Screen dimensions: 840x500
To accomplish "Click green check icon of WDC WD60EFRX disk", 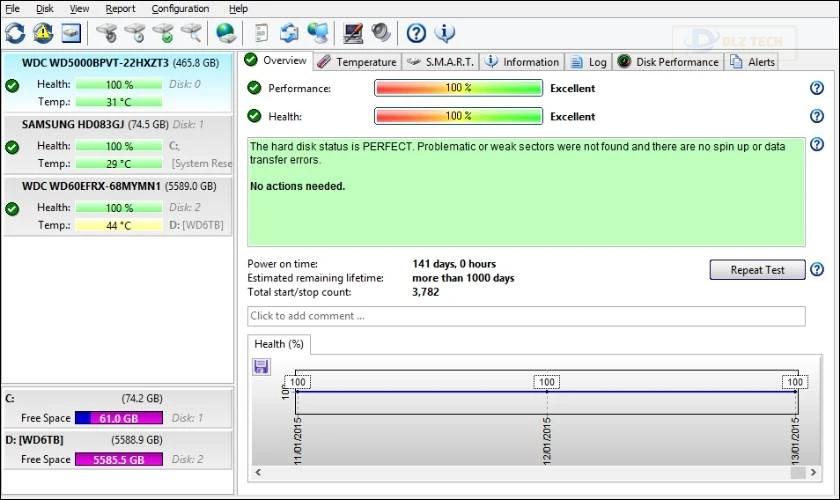I will (x=12, y=208).
